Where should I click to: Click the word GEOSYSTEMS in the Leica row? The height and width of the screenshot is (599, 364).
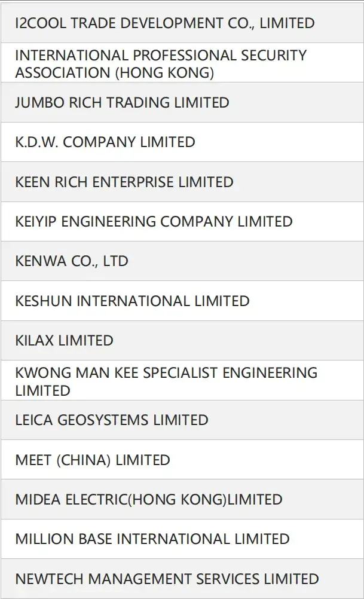click(103, 420)
